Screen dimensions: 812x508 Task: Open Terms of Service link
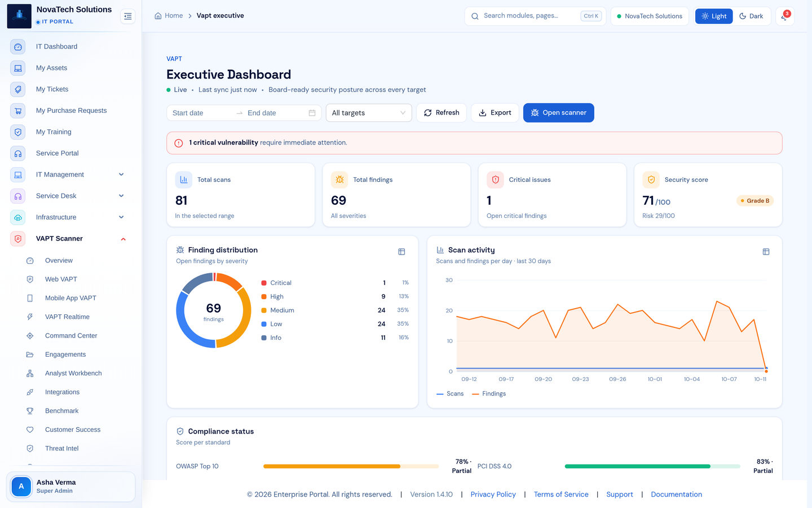[x=561, y=494]
